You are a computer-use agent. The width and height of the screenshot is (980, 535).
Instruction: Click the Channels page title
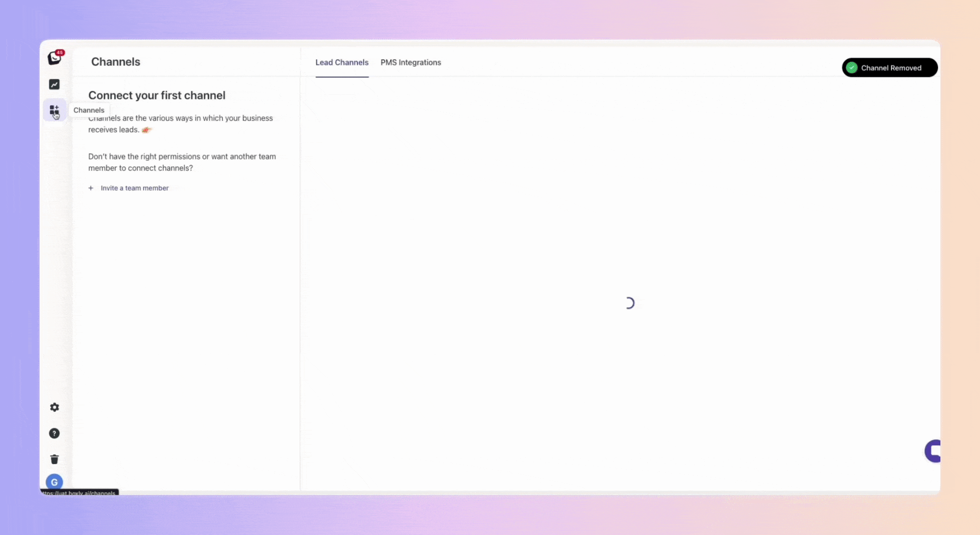click(x=115, y=62)
